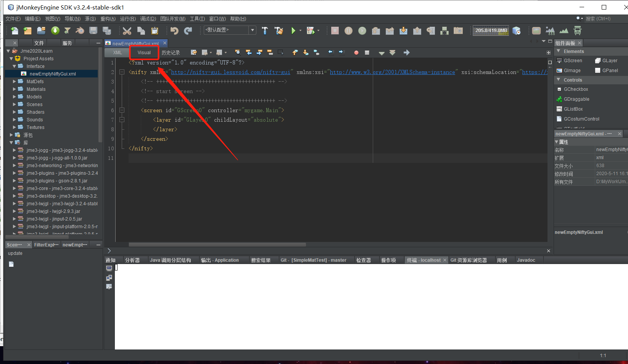This screenshot has height=364, width=628.
Task: Click the Paste clipboard icon
Action: (155, 31)
